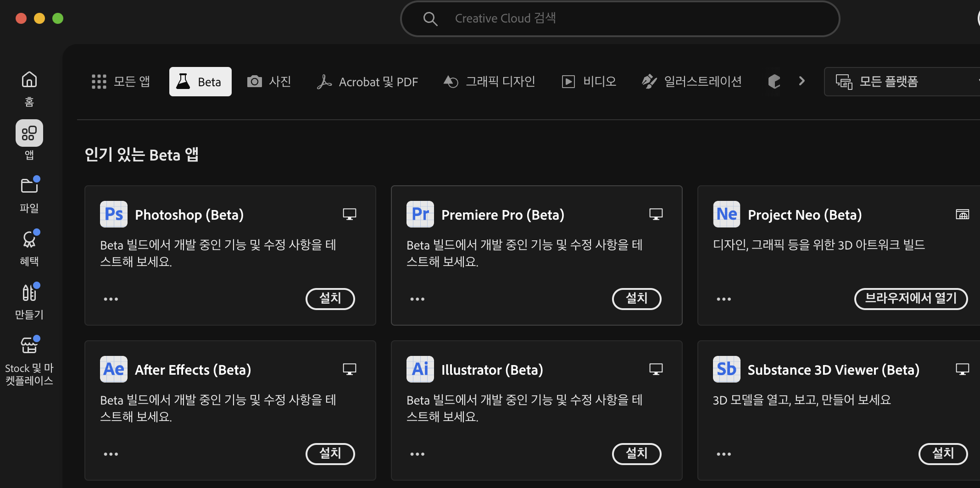Open the Acrobat 및 PDF tab
The width and height of the screenshot is (980, 488).
coord(367,82)
